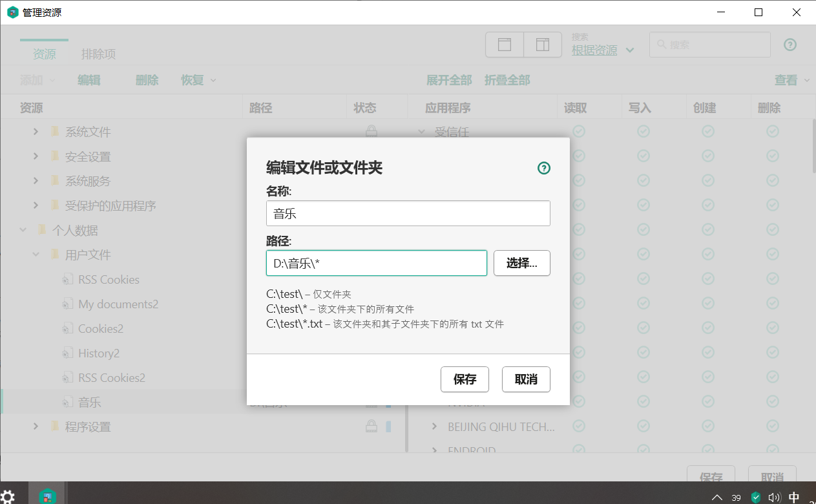Click the Kaspersky app icon in taskbar
This screenshot has width=816, height=504.
click(x=48, y=496)
